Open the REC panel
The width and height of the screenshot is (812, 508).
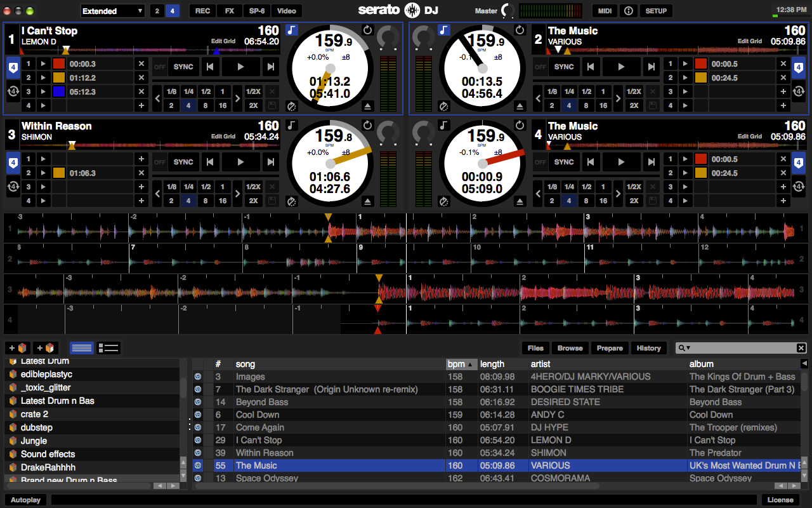coord(202,11)
